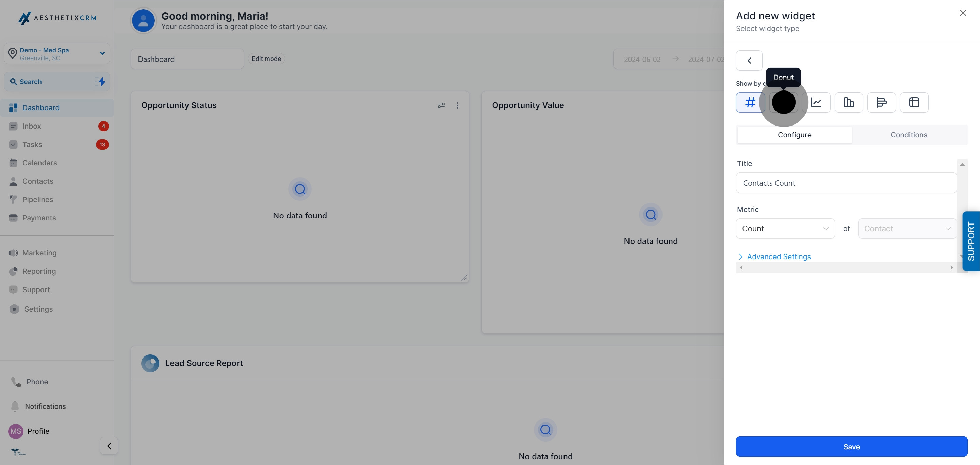This screenshot has width=980, height=465.
Task: Select the table chart type icon
Action: [914, 102]
